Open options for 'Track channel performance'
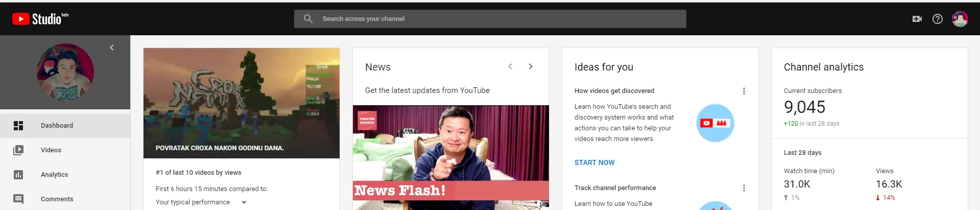980x210 pixels. click(744, 188)
